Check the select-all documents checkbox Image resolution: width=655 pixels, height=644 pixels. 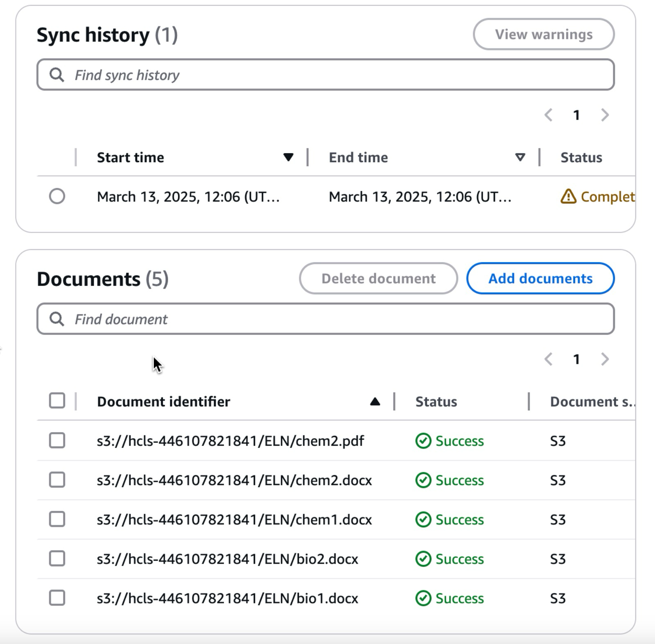(x=57, y=401)
